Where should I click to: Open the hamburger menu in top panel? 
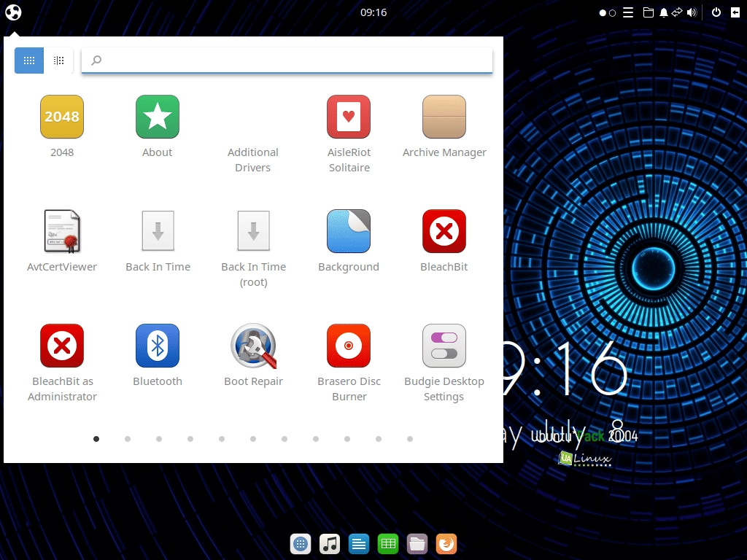click(628, 12)
